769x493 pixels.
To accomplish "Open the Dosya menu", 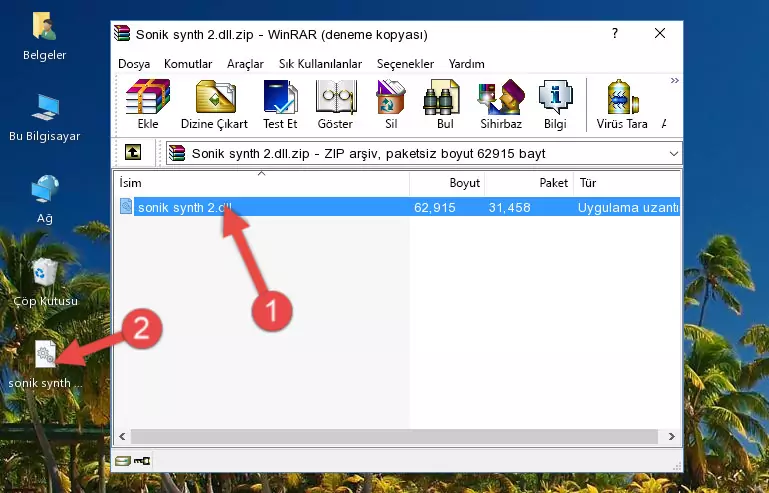I will click(134, 64).
